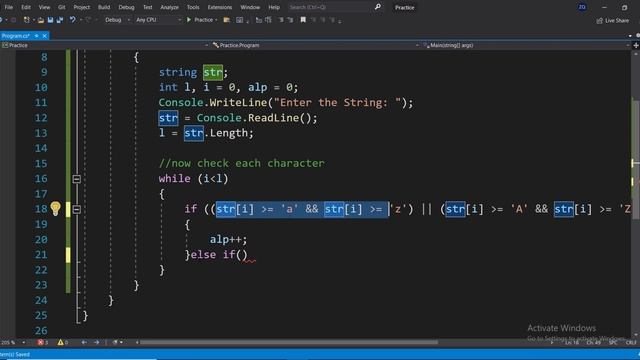Viewport: 640px width, 360px height.
Task: Click the New Project toolbar icon
Action: (27, 20)
